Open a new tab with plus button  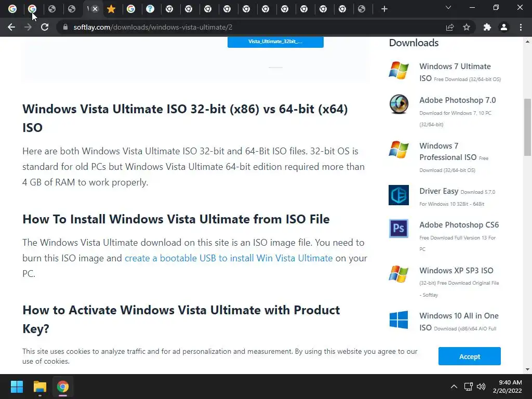click(384, 9)
